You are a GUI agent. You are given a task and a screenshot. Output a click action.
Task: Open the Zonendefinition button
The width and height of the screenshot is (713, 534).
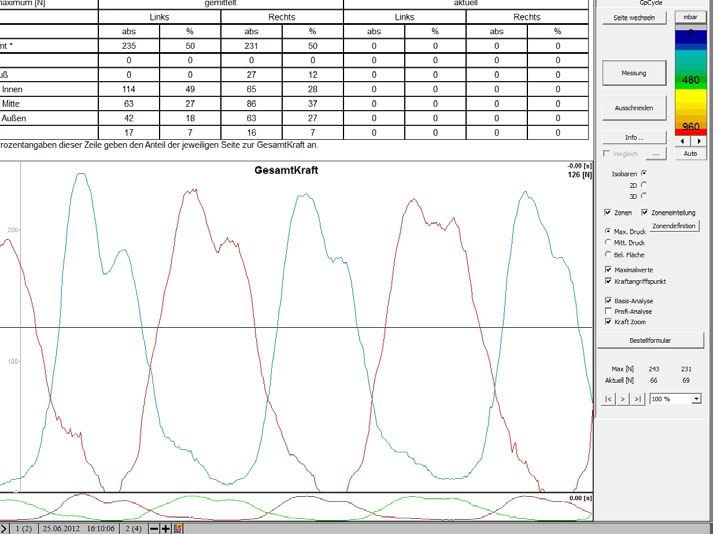point(675,226)
